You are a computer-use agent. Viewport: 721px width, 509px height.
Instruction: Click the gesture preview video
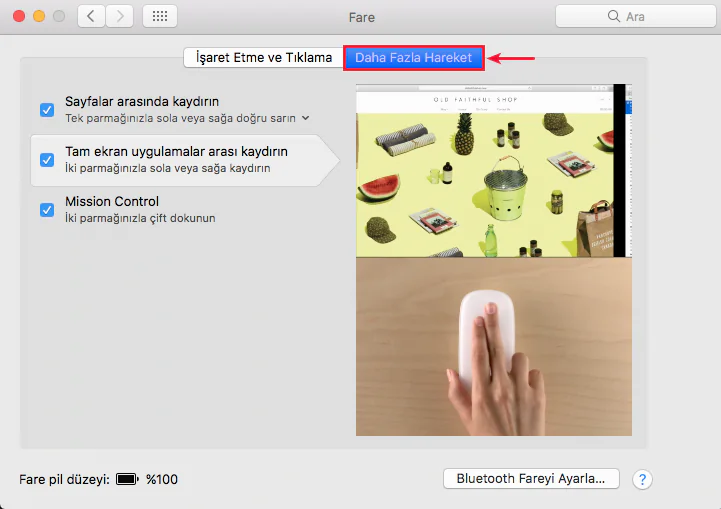click(494, 260)
